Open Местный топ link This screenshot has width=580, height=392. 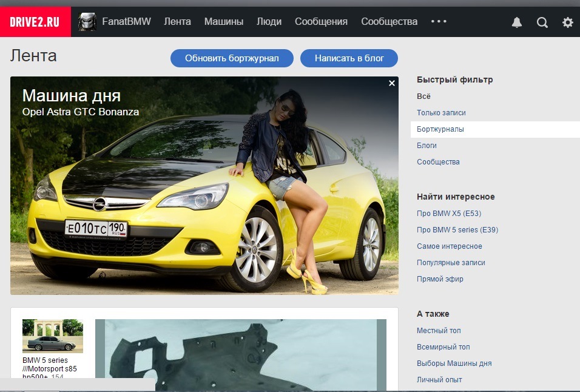[x=439, y=331]
